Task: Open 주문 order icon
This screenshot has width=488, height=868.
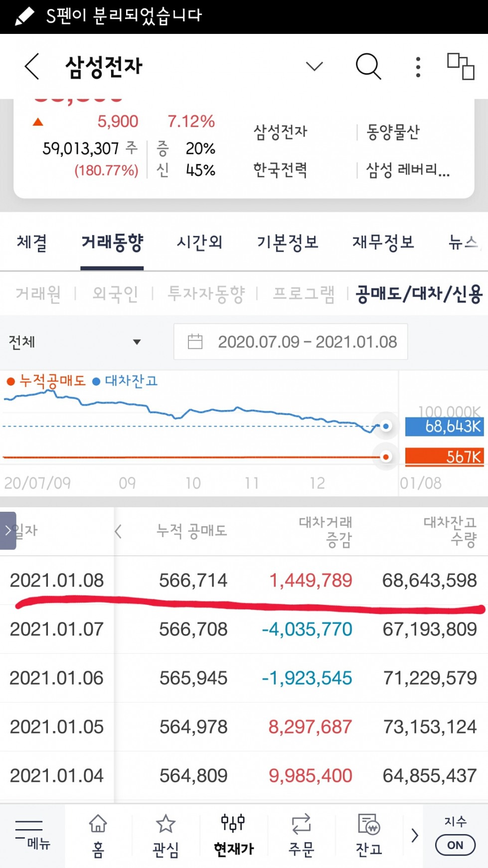Action: pos(301,835)
